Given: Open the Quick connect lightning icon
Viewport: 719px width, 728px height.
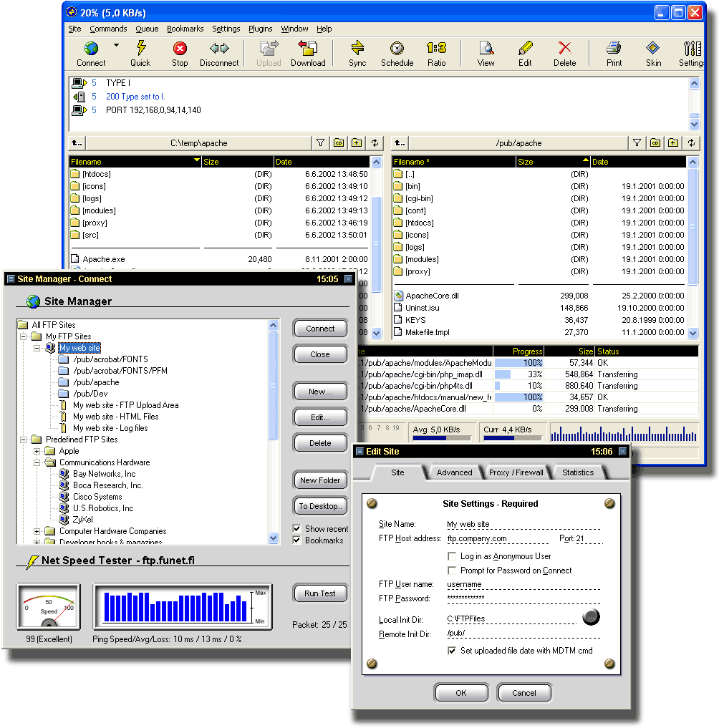Looking at the screenshot, I should coord(141,48).
